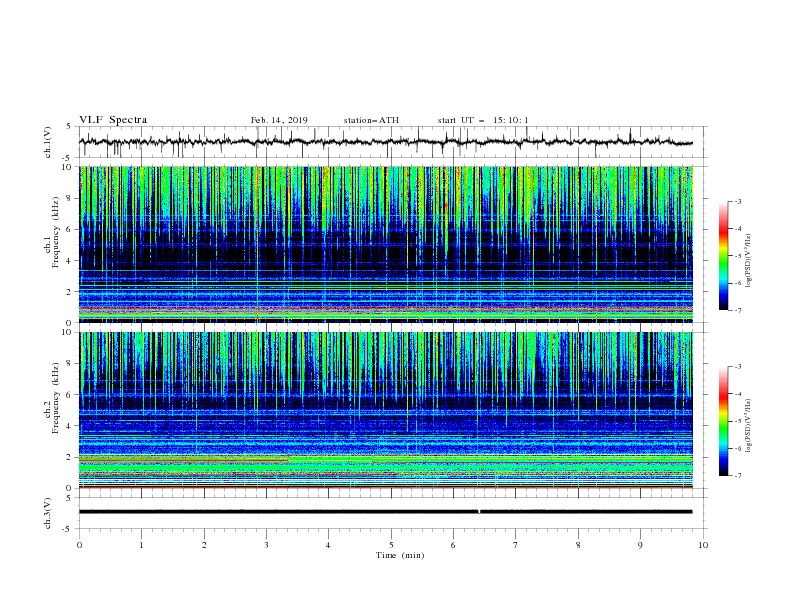The image size is (792, 612).
Task: Click the "-3" label on the upper colorbar
Action: click(x=738, y=201)
